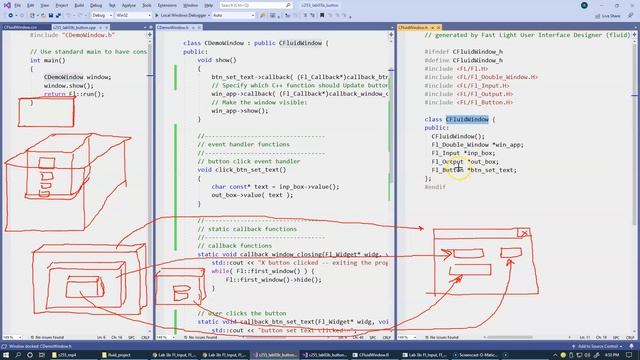The height and width of the screenshot is (360, 640).
Task: Click the Cortana circle taskbar icon
Action: tap(30, 355)
